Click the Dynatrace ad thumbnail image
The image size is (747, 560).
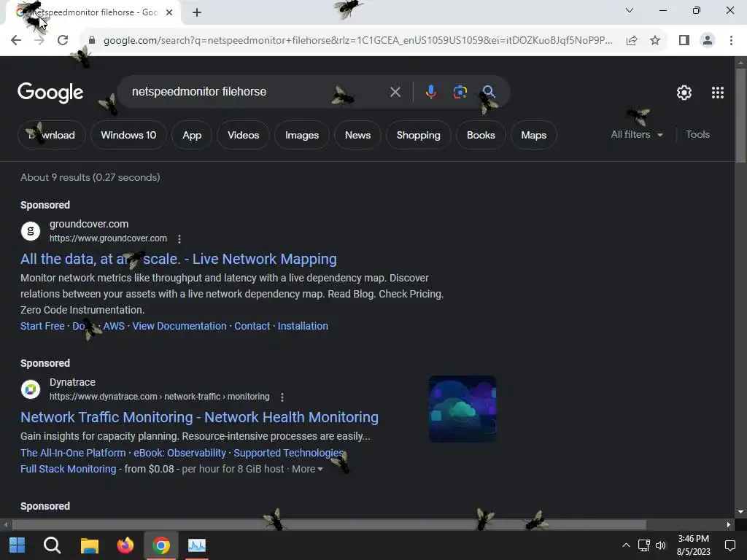click(x=462, y=408)
